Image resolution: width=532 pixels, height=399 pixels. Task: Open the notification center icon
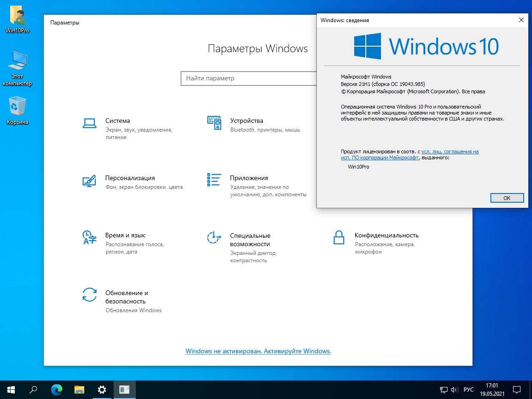(x=517, y=389)
